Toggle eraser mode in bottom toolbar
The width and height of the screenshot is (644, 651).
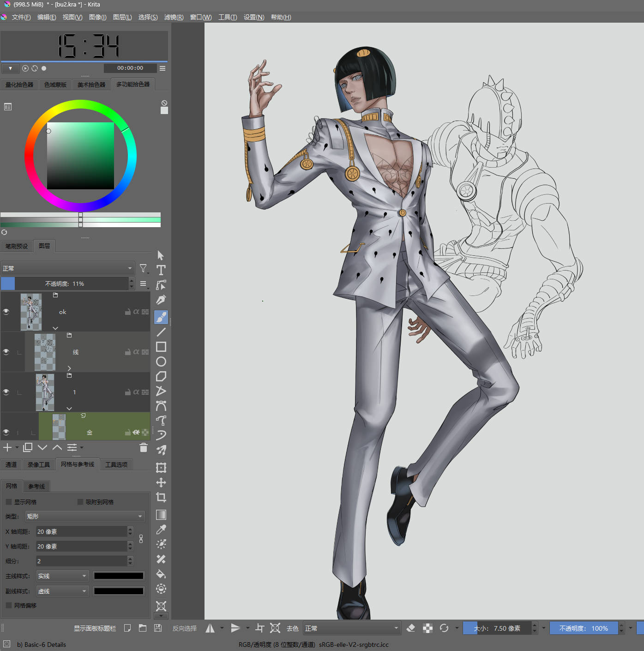click(410, 628)
